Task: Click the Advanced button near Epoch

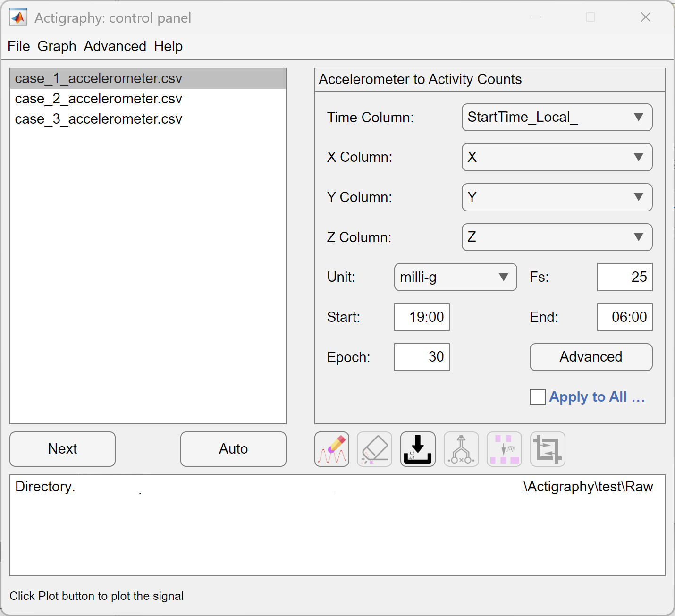Action: [x=591, y=357]
